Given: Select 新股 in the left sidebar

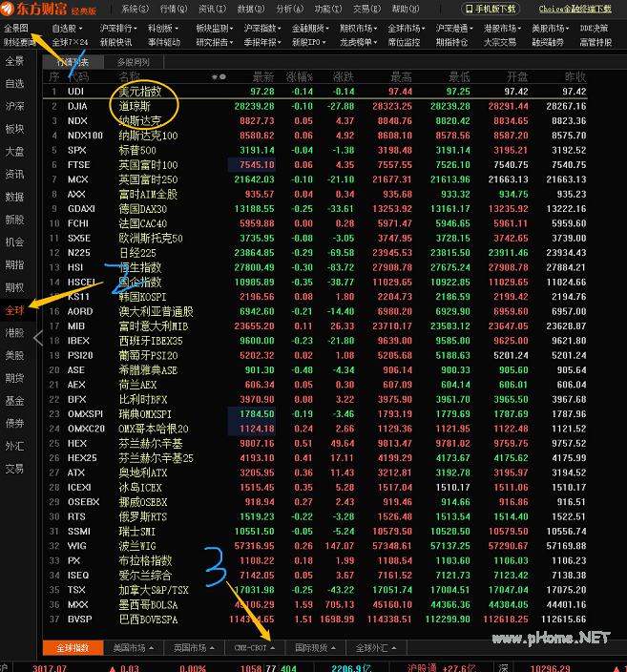Looking at the screenshot, I should click(14, 220).
